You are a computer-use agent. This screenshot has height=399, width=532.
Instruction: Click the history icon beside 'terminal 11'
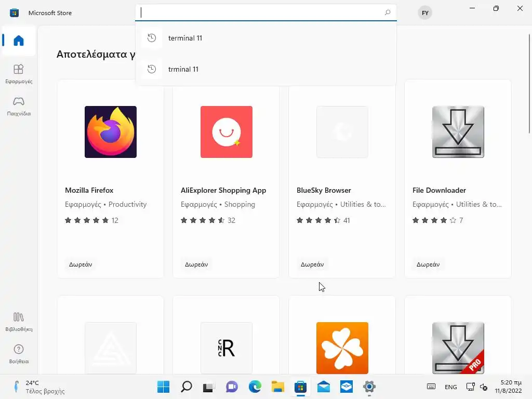(152, 38)
